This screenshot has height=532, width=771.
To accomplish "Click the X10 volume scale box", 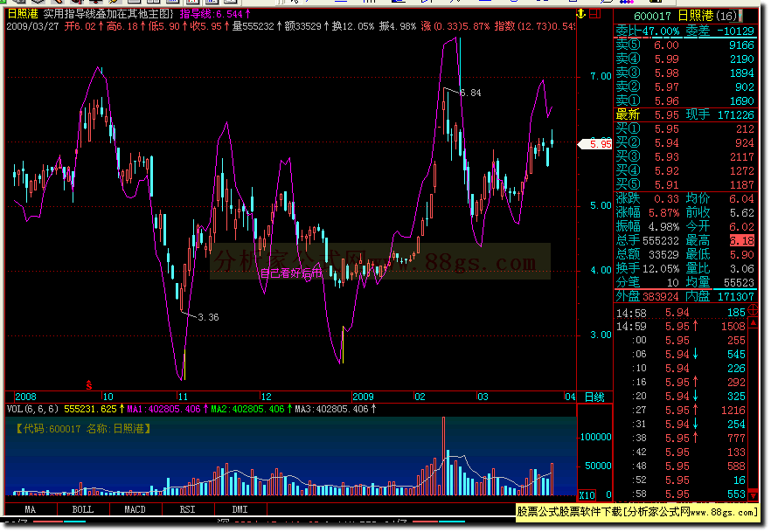I will coord(587,495).
